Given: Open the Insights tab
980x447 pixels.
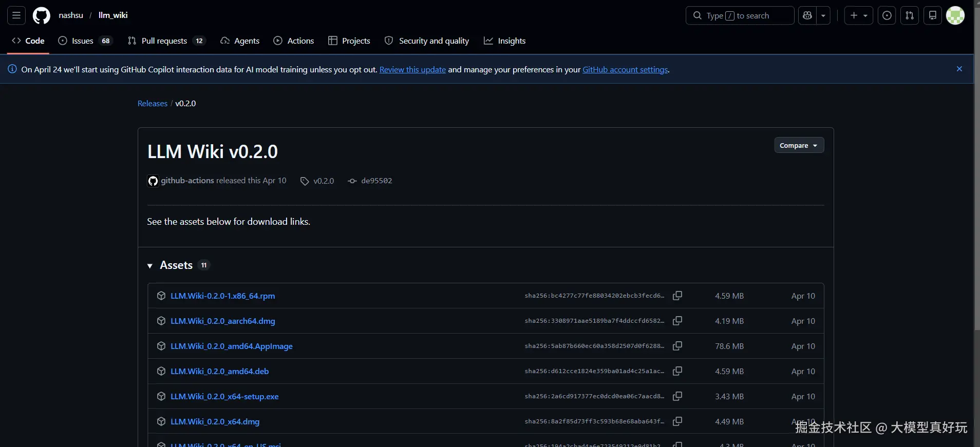Looking at the screenshot, I should click(x=505, y=41).
